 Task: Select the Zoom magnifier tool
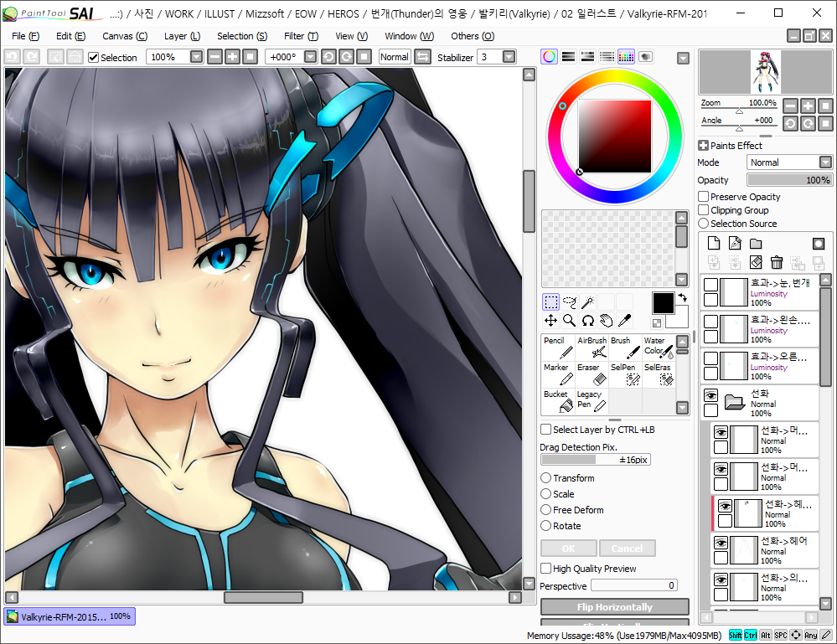[570, 320]
